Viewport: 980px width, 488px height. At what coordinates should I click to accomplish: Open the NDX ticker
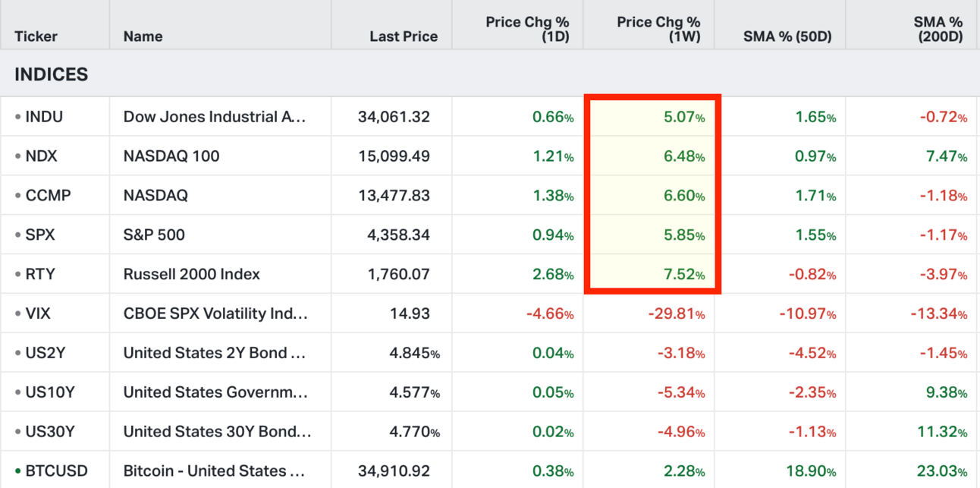click(41, 156)
